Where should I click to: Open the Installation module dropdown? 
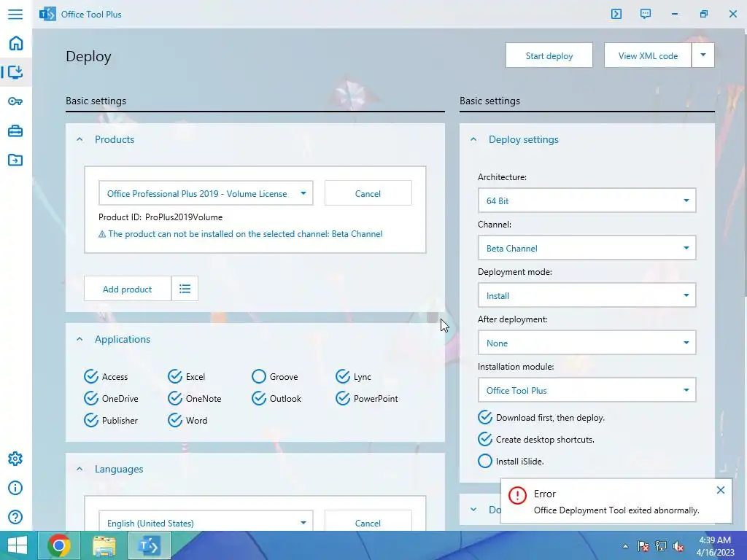pyautogui.click(x=587, y=391)
